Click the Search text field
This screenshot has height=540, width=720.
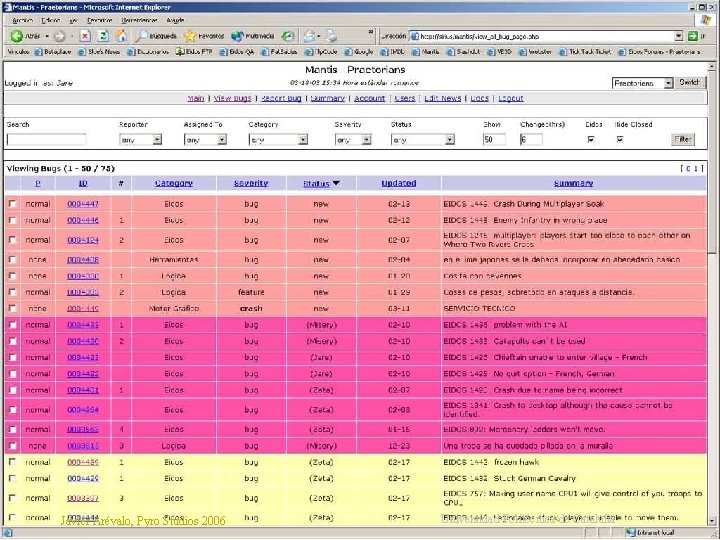(46, 140)
